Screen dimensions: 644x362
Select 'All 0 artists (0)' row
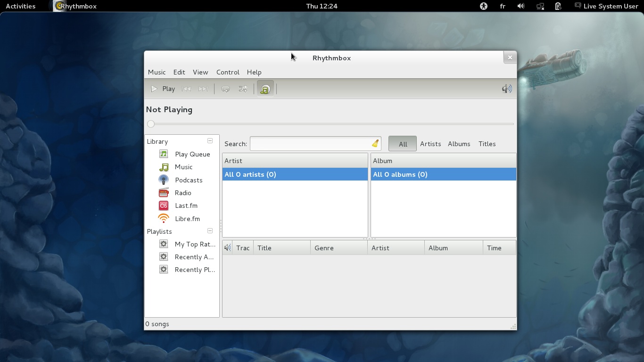[295, 174]
